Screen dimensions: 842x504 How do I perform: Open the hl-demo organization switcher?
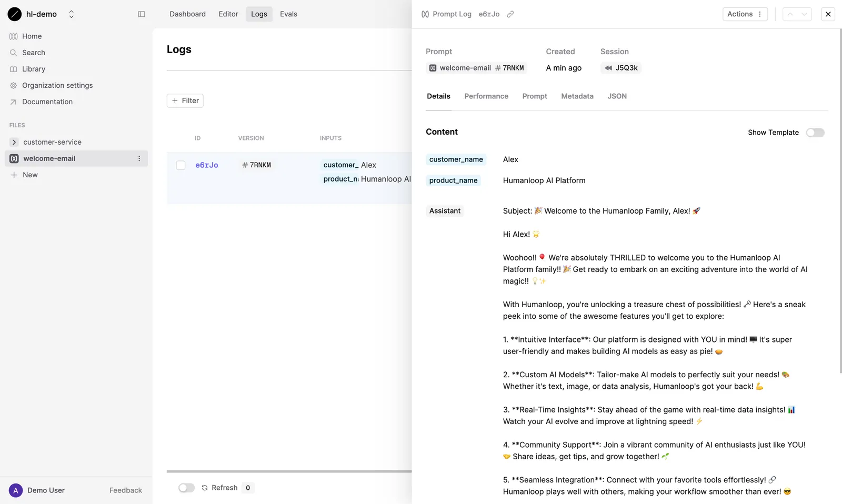pyautogui.click(x=71, y=14)
